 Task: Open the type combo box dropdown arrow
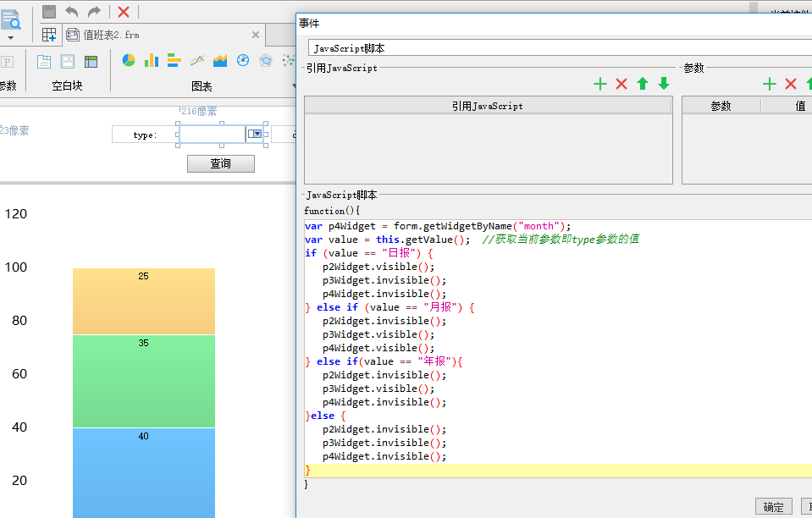point(254,134)
